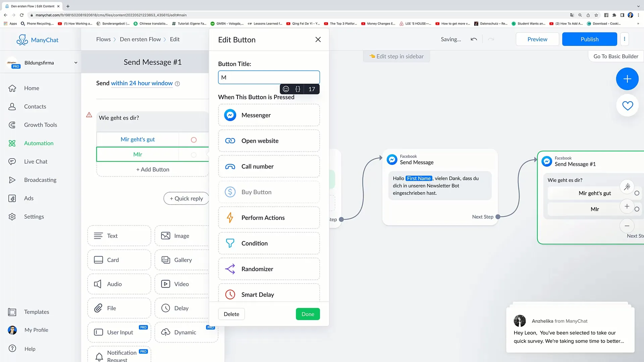Select the Open website action option
This screenshot has height=362, width=644.
tap(269, 140)
